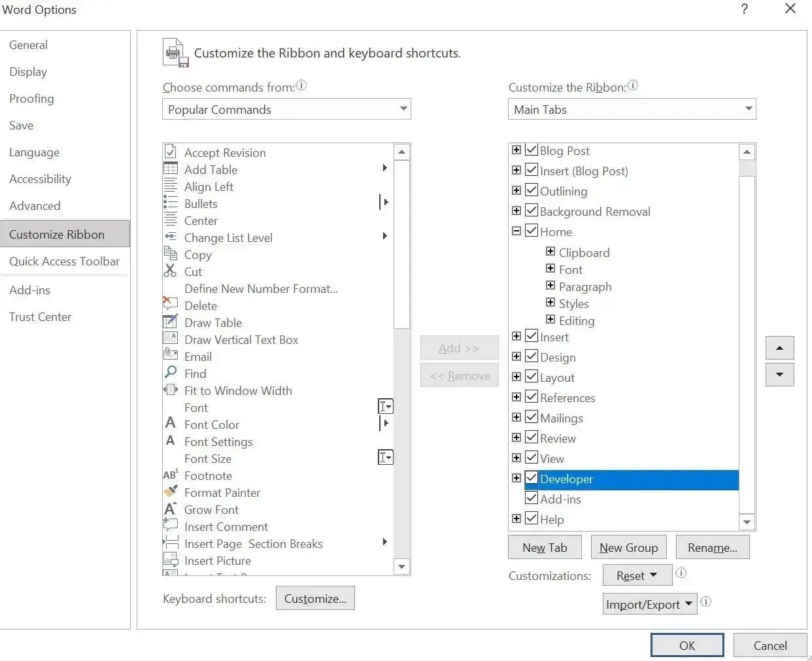Open the Trust Center section
This screenshot has width=812, height=661.
pos(40,316)
